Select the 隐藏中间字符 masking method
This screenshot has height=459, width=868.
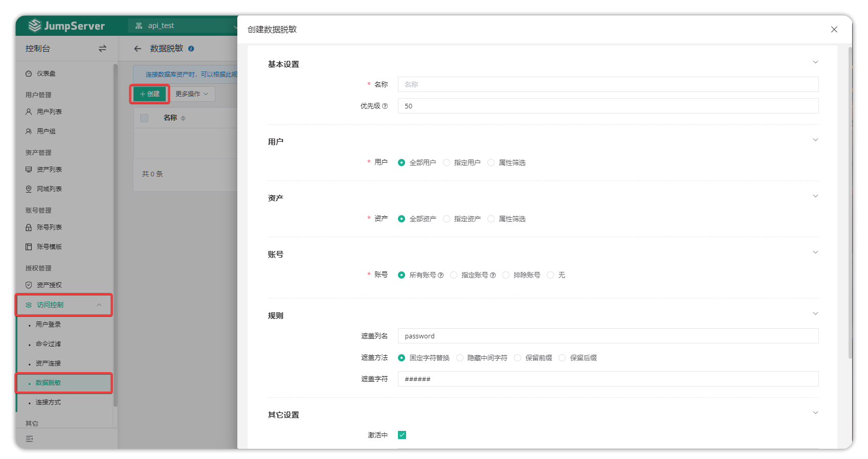coord(460,358)
